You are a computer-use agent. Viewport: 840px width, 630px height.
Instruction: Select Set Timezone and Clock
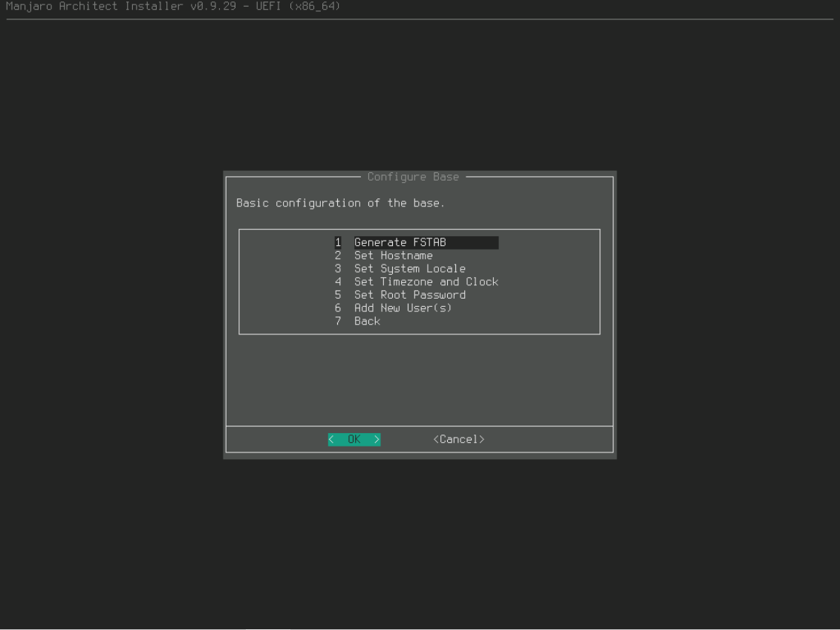426,282
